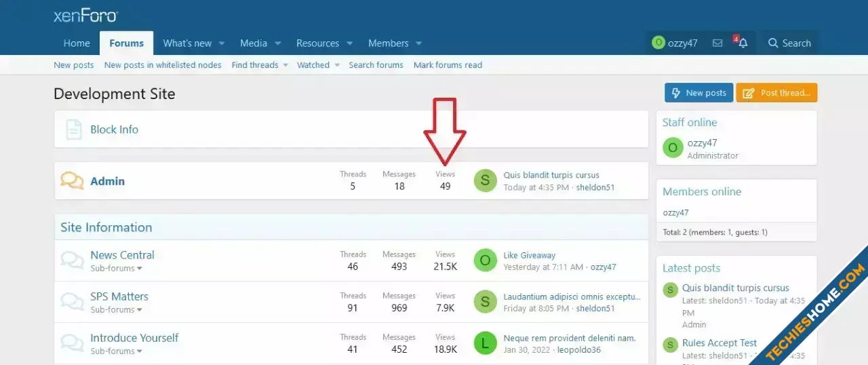
Task: Click the ozzy47 avatar in navigation bar
Action: point(658,43)
